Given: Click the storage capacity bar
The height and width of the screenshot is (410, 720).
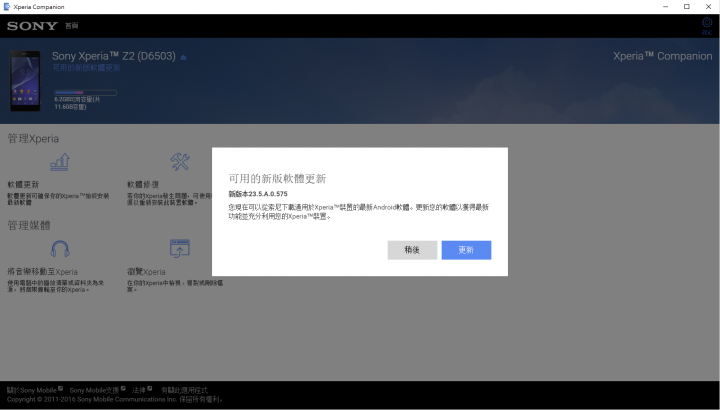Looking at the screenshot, I should 85,93.
